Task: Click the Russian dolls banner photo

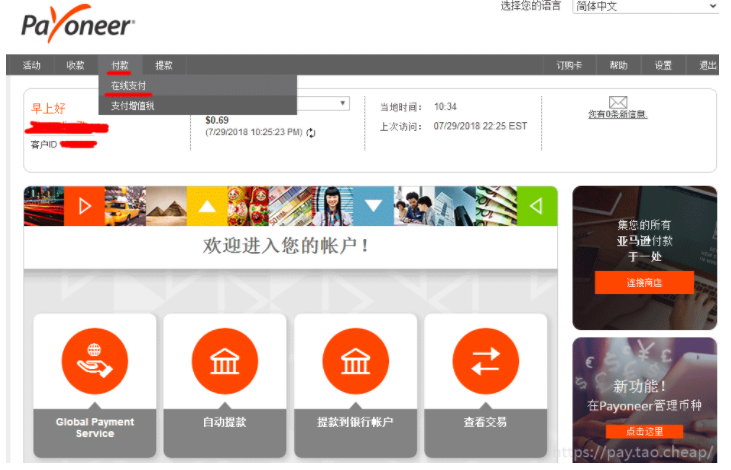Action: click(x=248, y=206)
